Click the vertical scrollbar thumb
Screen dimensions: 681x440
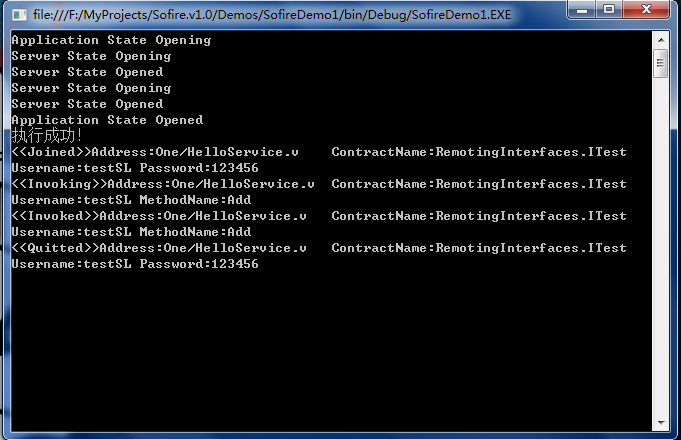point(660,63)
